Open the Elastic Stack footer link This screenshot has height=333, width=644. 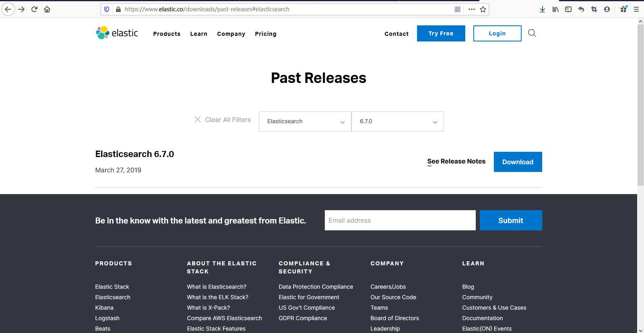click(x=112, y=287)
